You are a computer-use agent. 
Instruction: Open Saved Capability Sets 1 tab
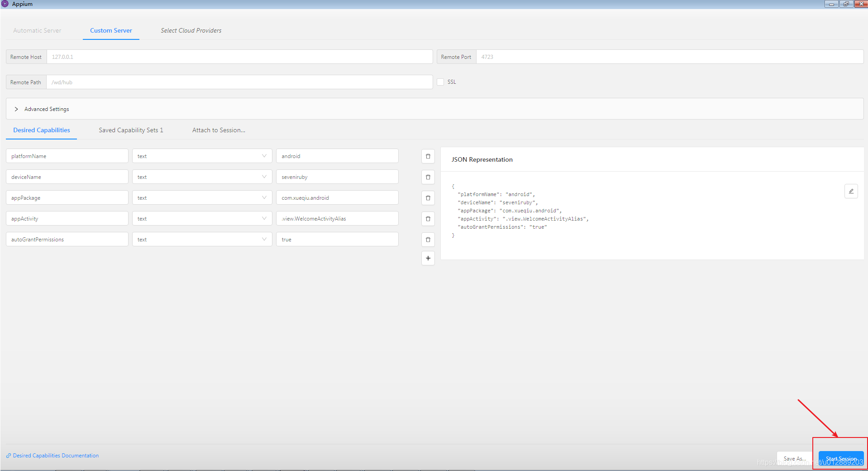(131, 130)
